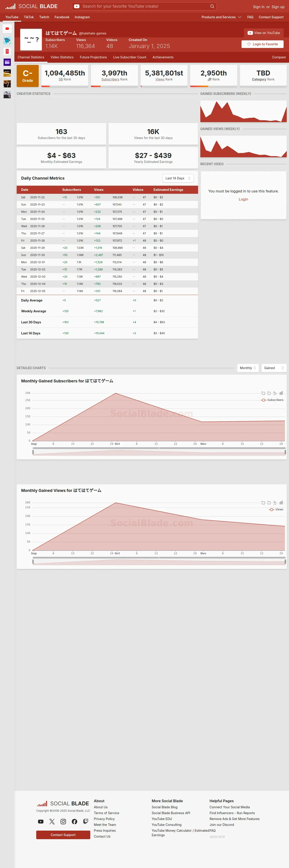Screen dimensions: 289x868
Task: Click Compare link in channel nav
Action: click(x=279, y=57)
